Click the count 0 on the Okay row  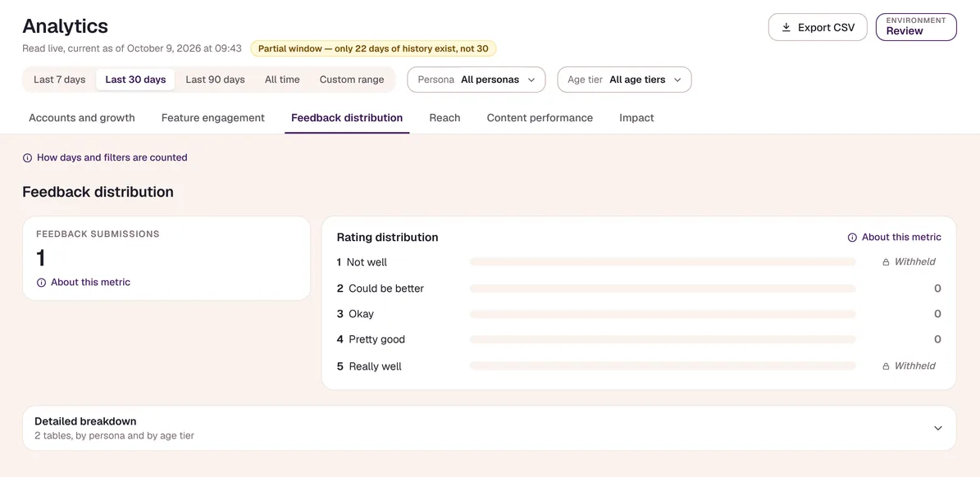937,314
